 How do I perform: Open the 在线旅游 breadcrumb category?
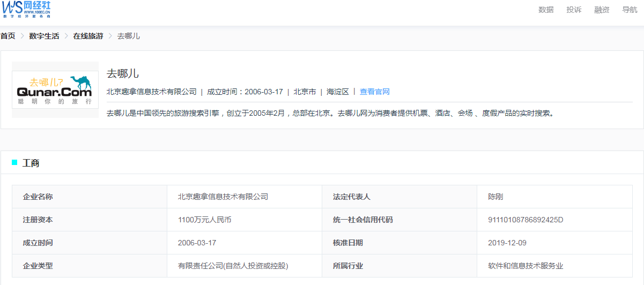(88, 36)
